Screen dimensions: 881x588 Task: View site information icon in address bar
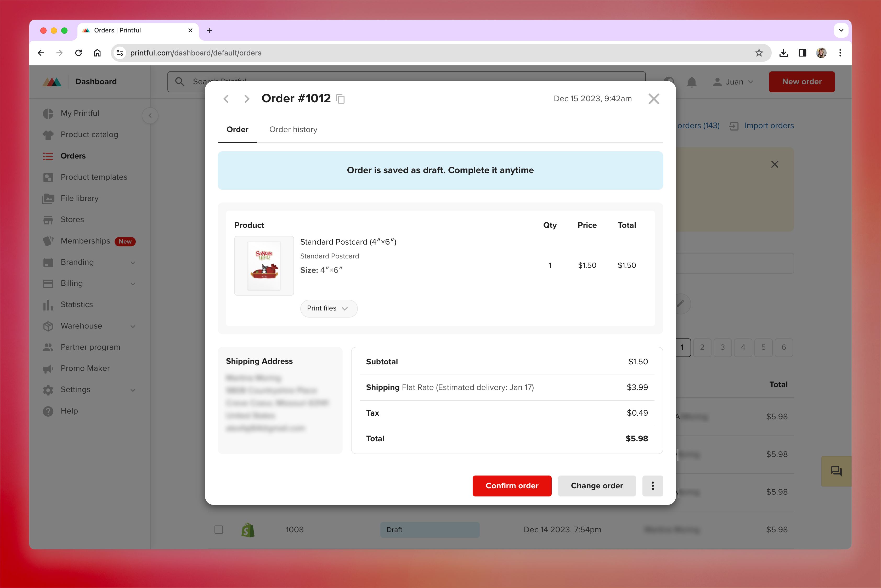tap(120, 53)
